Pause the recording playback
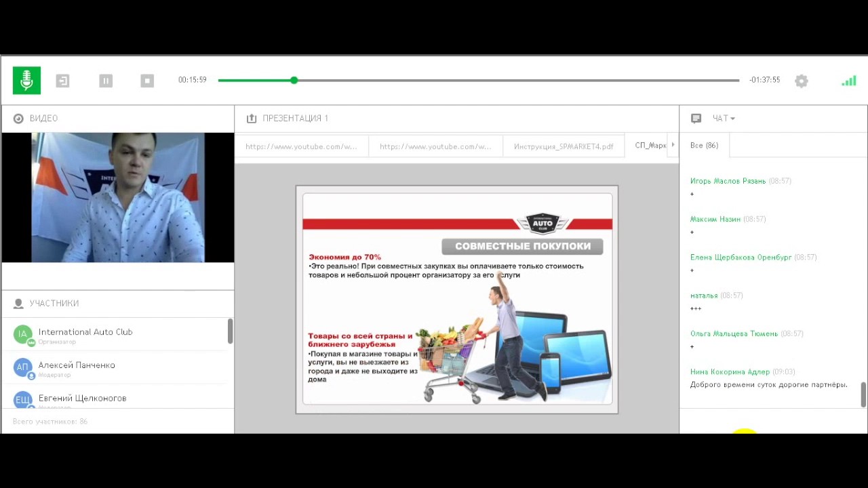Screen dimensions: 868x488 tap(106, 81)
